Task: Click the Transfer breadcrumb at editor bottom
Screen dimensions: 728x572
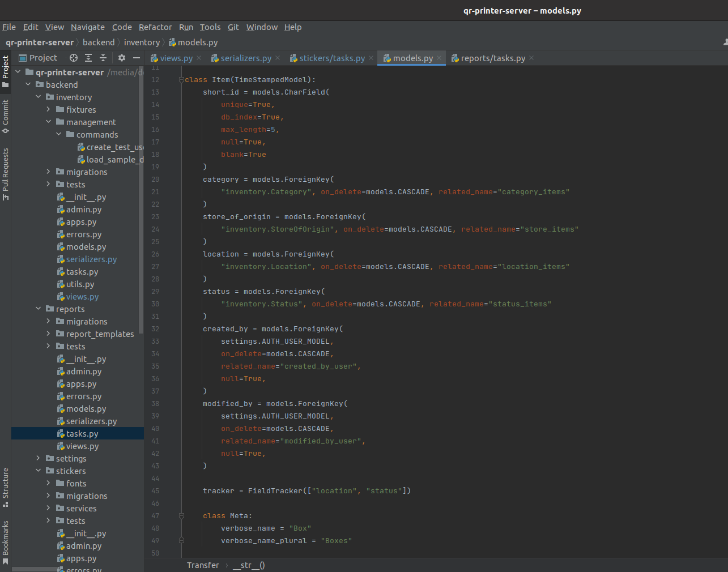Action: 203,565
